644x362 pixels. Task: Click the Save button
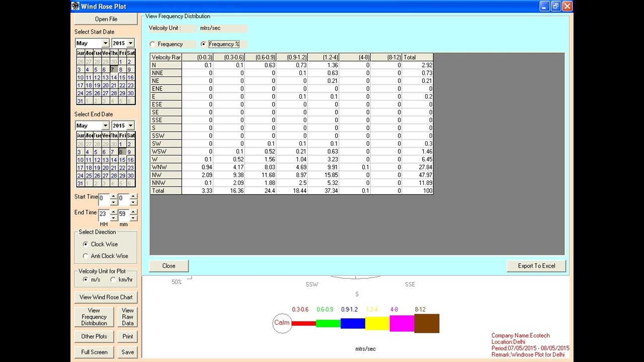[128, 352]
